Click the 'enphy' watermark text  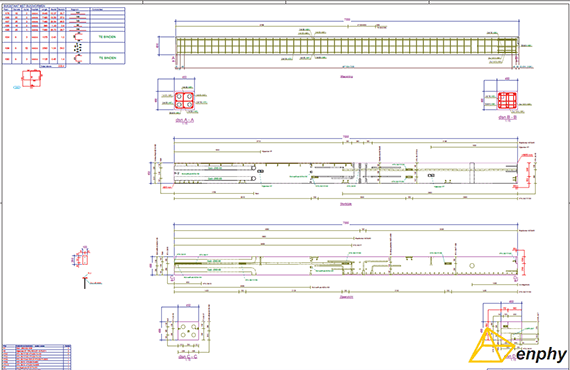tap(541, 354)
